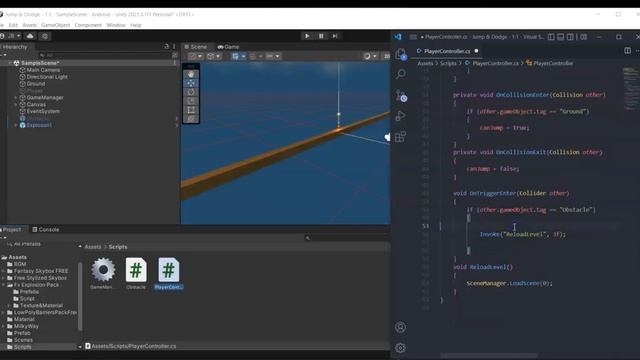Image resolution: width=640 pixels, height=360 pixels.
Task: Toggle the Hierarchy panel lock icon
Action: click(x=167, y=47)
